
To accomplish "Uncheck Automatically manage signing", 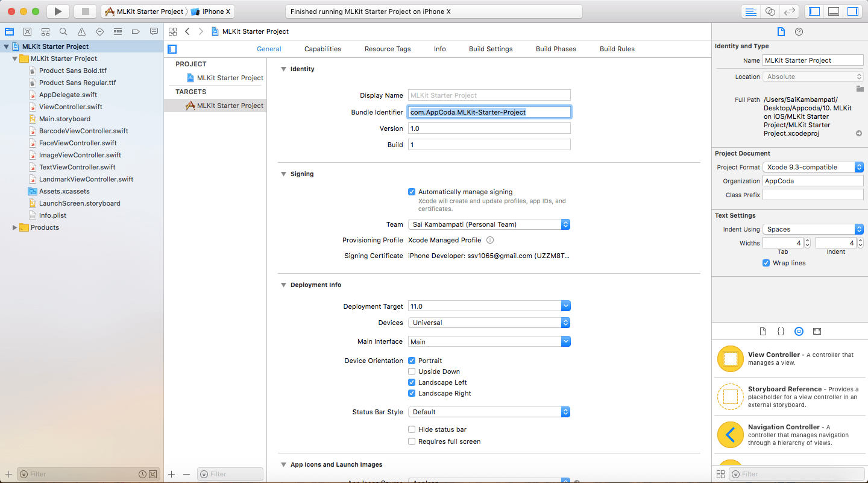I will tap(412, 192).
